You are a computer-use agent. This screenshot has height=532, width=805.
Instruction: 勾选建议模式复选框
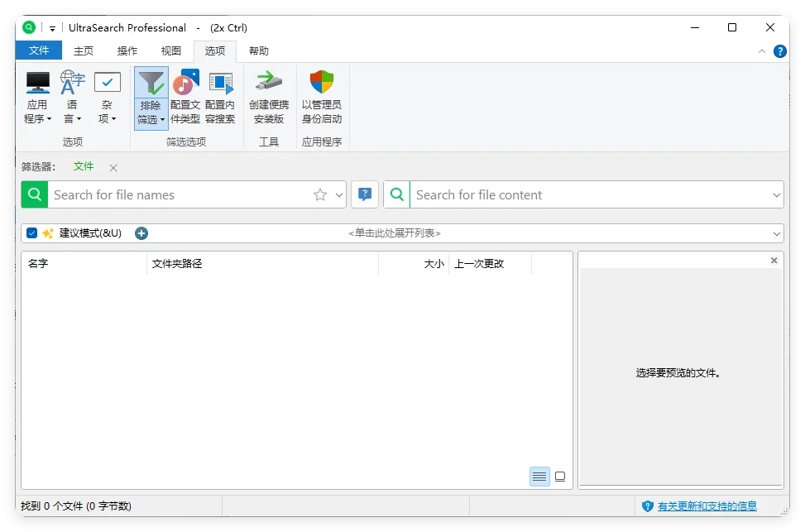[31, 233]
